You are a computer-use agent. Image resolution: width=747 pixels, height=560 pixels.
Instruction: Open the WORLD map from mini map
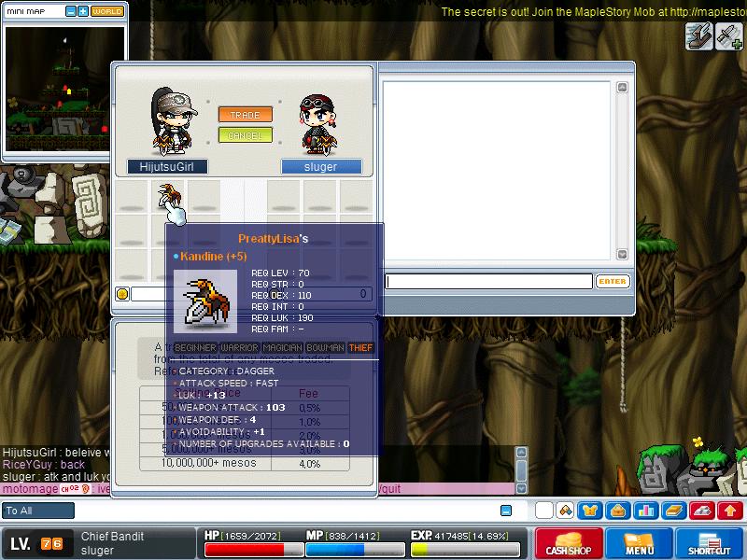[107, 11]
